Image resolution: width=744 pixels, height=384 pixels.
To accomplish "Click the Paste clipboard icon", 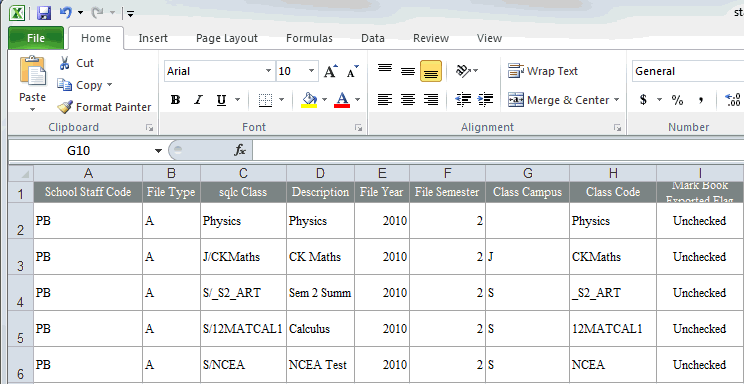I will click(33, 71).
